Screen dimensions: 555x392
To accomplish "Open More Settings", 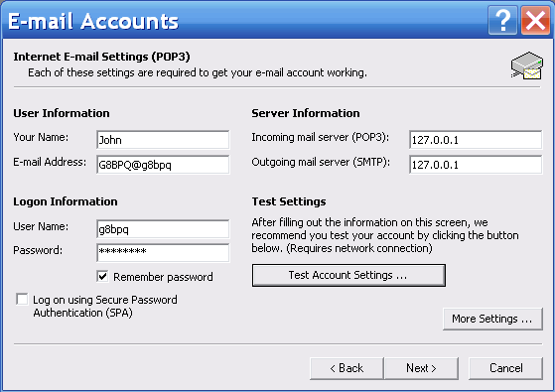I will (x=492, y=319).
